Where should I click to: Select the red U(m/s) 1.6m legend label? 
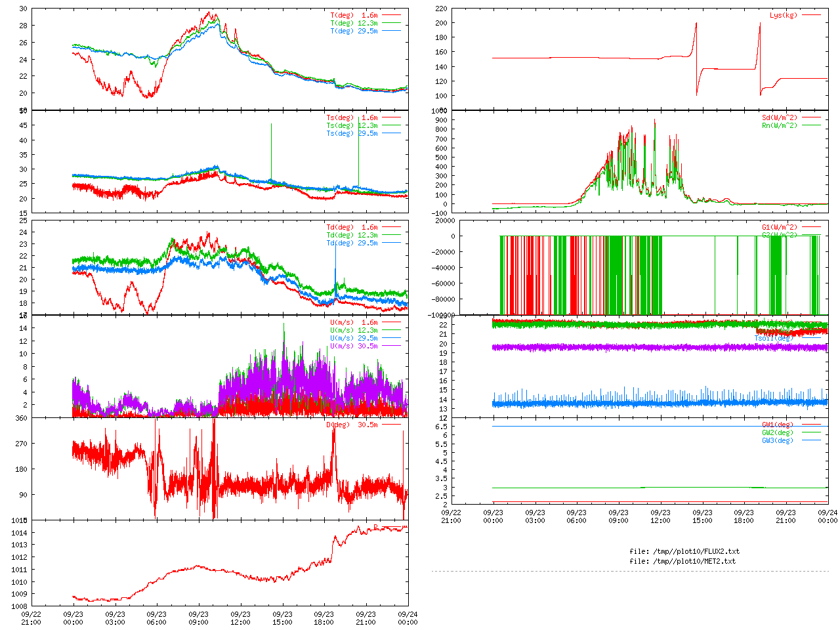pos(354,322)
